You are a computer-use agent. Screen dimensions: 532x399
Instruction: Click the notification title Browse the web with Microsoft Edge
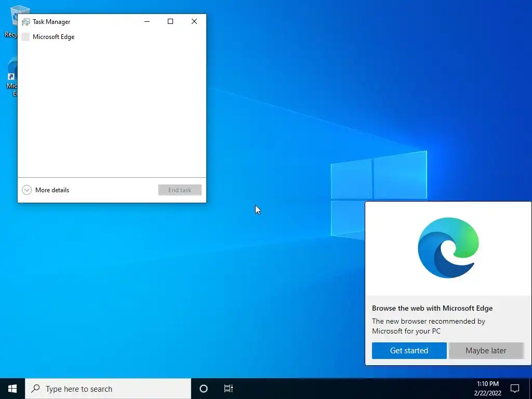click(x=432, y=308)
